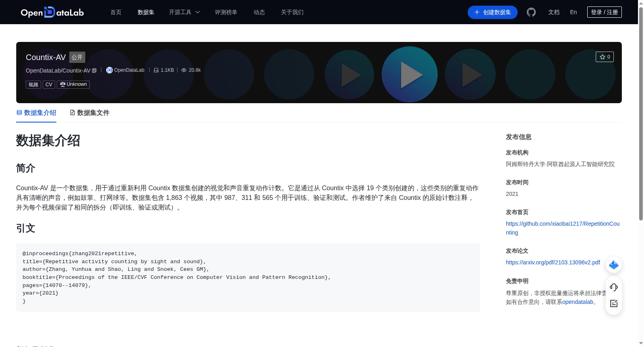Click the views eye icon
The image size is (644, 347).
(x=184, y=70)
